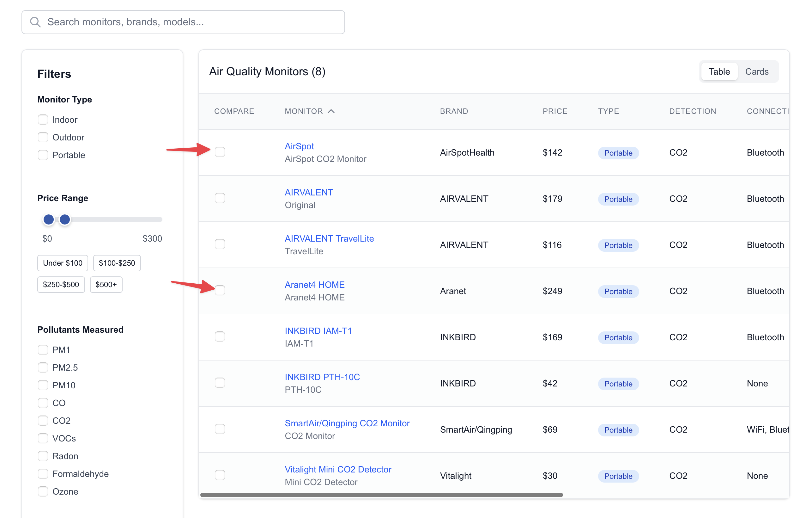This screenshot has width=812, height=518.
Task: Switch to the Cards view
Action: pos(756,71)
